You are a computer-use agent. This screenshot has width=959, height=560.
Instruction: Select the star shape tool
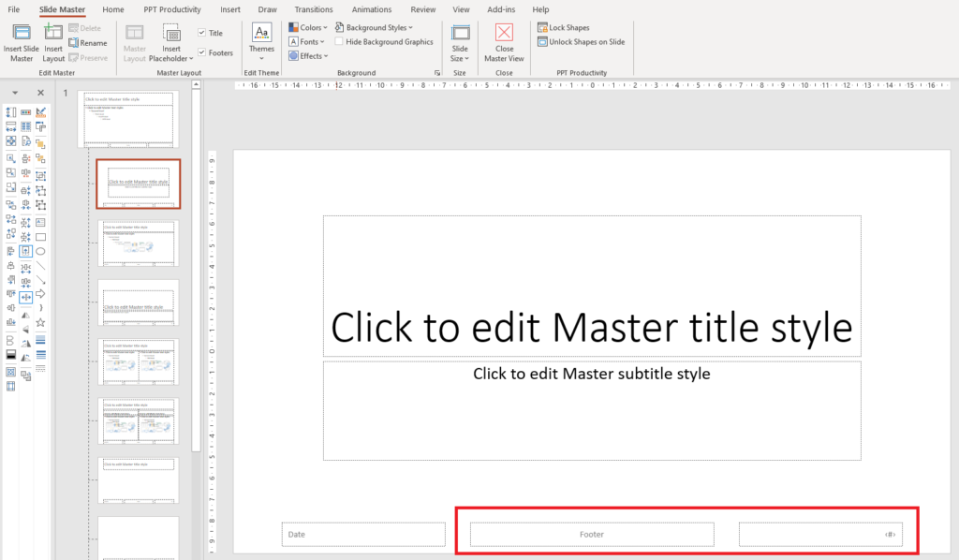pos(40,322)
